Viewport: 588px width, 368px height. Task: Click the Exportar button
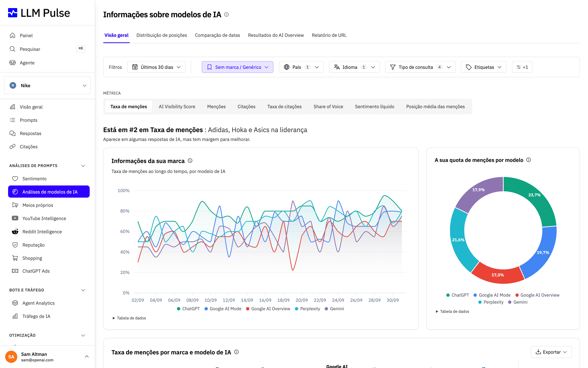(x=551, y=352)
